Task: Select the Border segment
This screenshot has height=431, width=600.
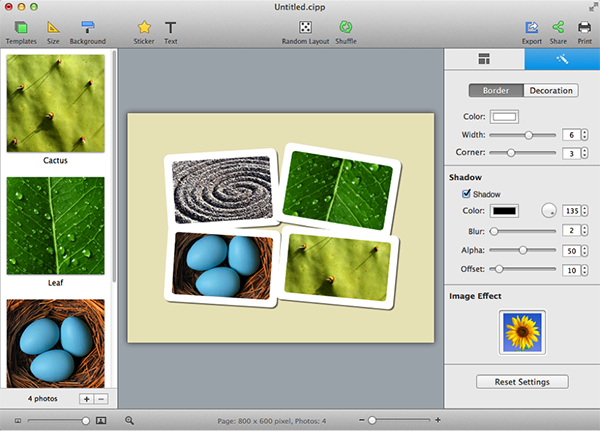Action: click(496, 91)
